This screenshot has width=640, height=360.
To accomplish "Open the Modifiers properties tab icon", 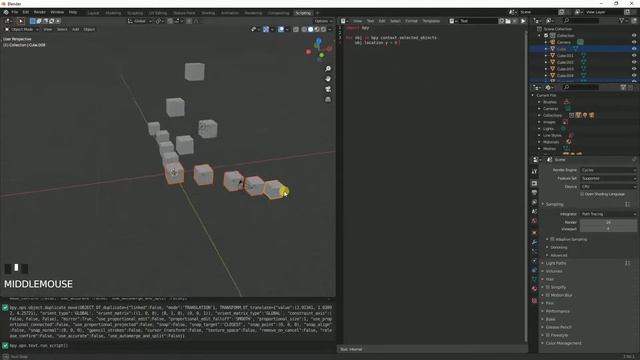I will (x=534, y=242).
